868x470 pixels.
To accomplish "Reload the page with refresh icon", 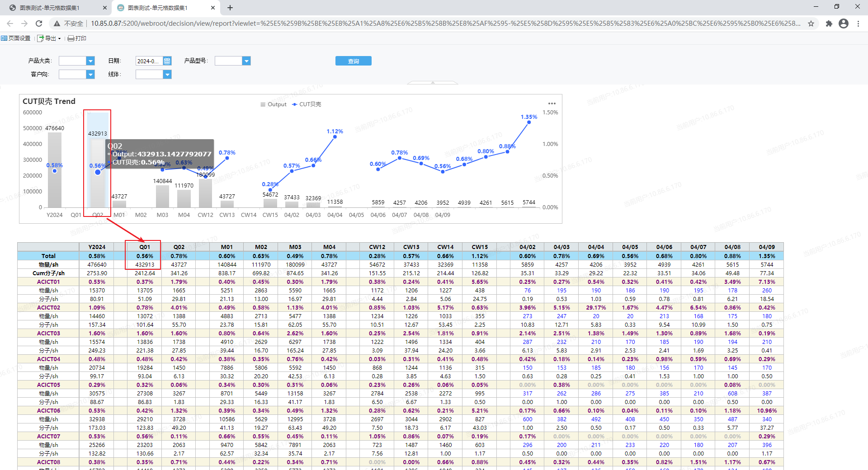I will 39,23.
